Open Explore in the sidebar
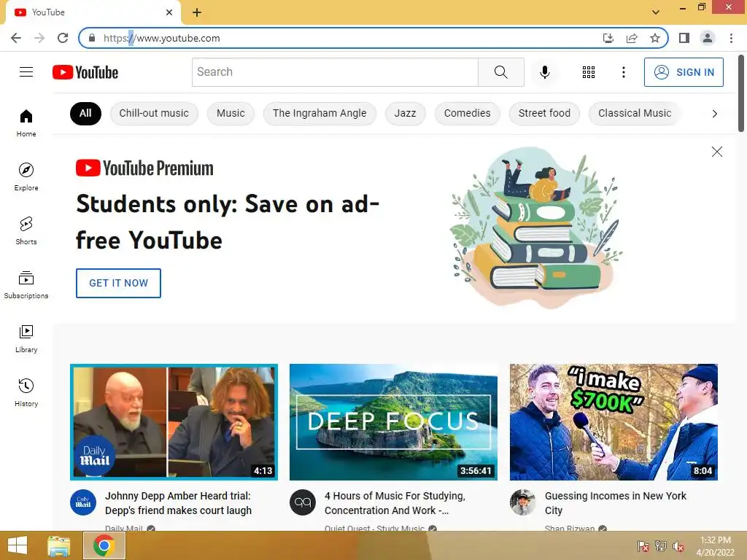Image resolution: width=747 pixels, height=560 pixels. tap(26, 176)
